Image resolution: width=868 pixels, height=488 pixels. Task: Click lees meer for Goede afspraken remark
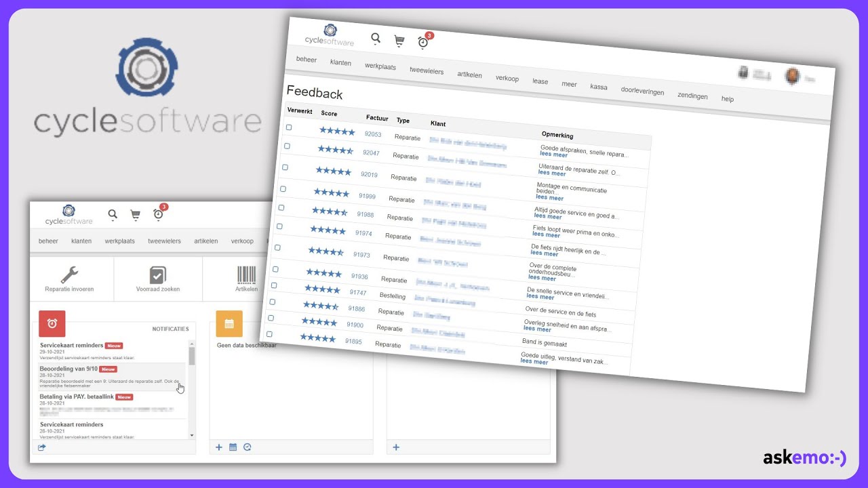[553, 155]
